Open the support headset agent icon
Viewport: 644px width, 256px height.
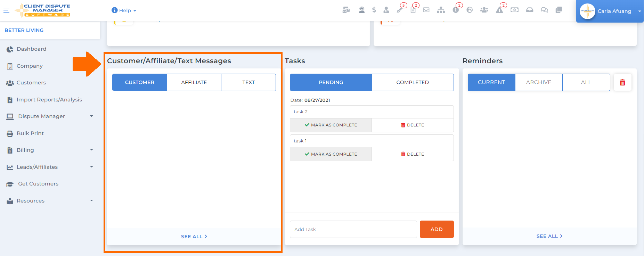coord(362,10)
